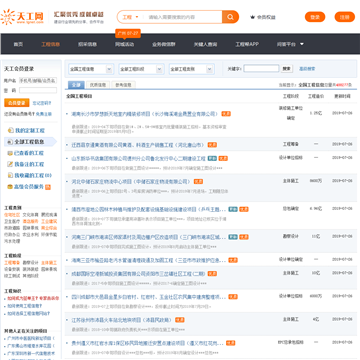Open the 工程 search category dropdown
Viewport: 360px width, 360px height.
pyautogui.click(x=130, y=17)
